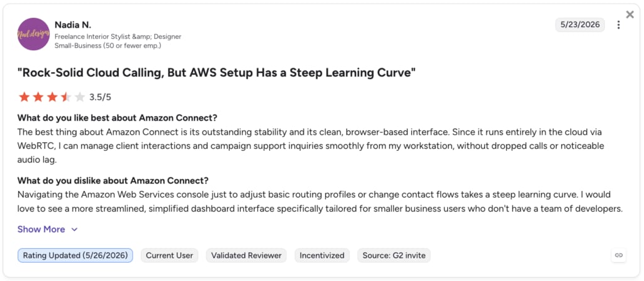Click the chevron next to Show More
Viewport: 644px width, 281px height.
click(x=74, y=229)
